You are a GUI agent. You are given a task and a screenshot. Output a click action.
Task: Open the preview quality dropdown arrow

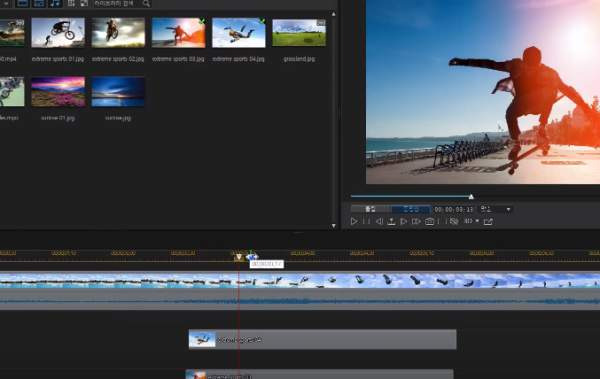[509, 209]
